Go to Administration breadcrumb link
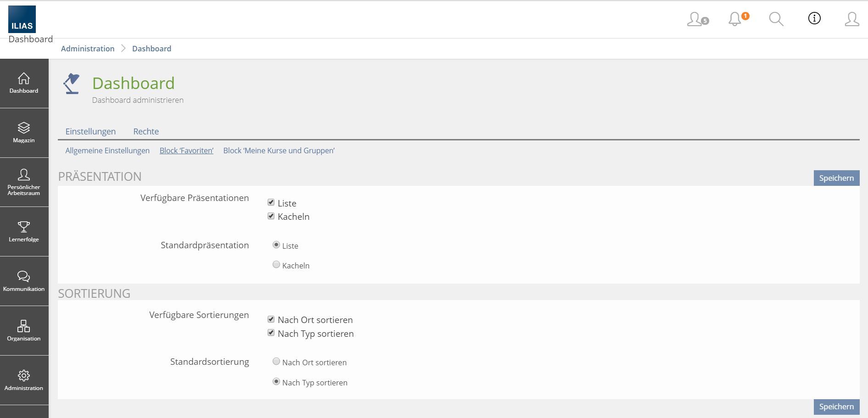868x418 pixels. pyautogui.click(x=88, y=49)
